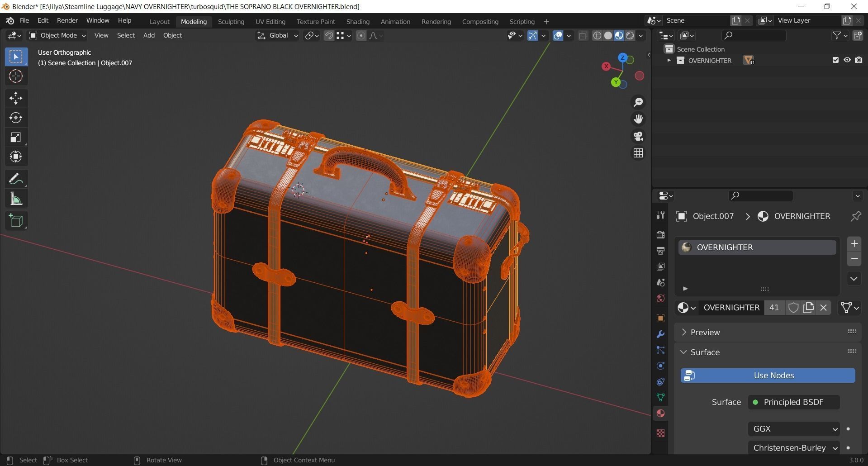Activate the Move tool

pyautogui.click(x=16, y=98)
